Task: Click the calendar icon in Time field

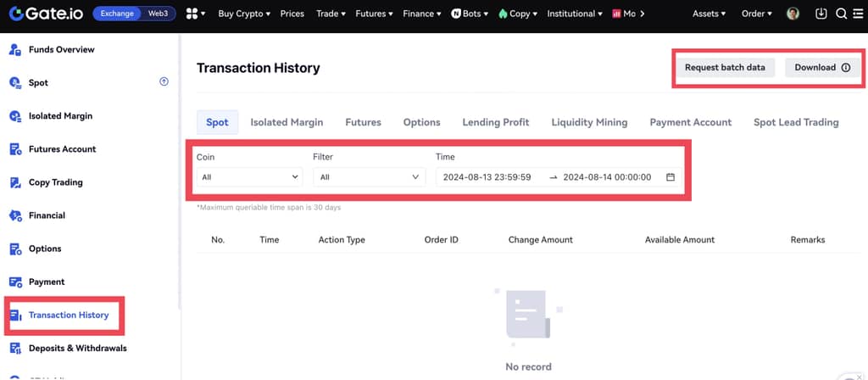Action: (x=670, y=177)
